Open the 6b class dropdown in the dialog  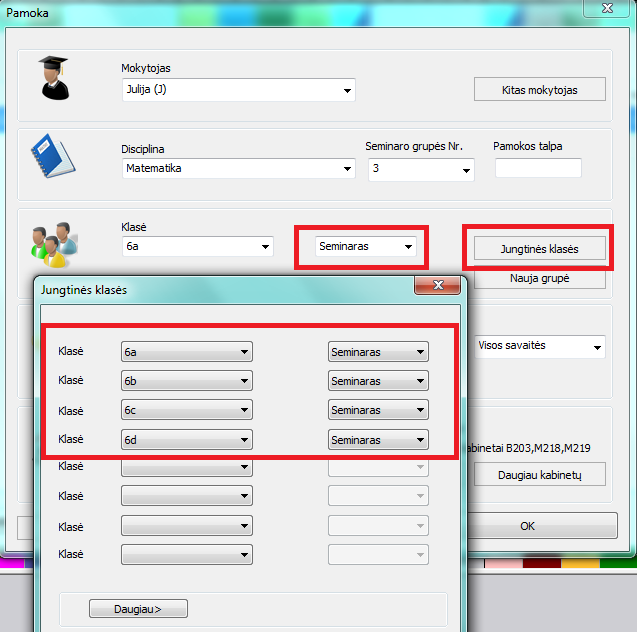(186, 381)
